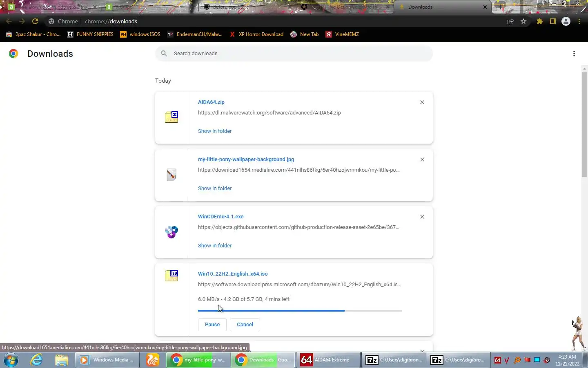Cancel the Win10 ISO download
This screenshot has width=588, height=368.
tap(245, 325)
